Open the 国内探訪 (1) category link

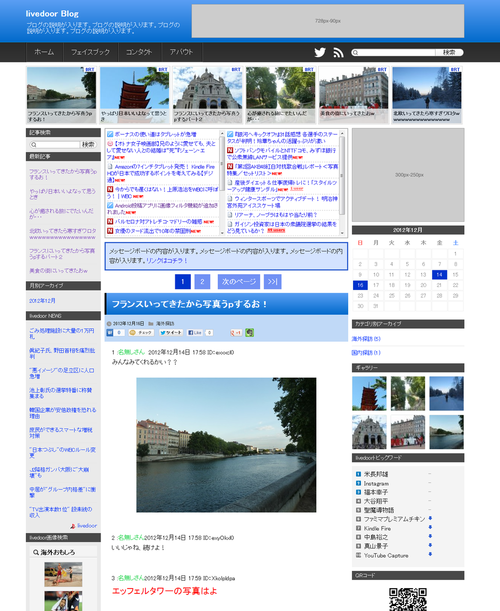click(366, 353)
